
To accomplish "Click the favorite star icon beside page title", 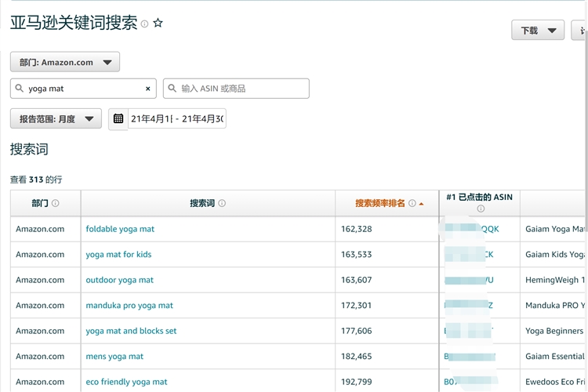I will pos(158,24).
